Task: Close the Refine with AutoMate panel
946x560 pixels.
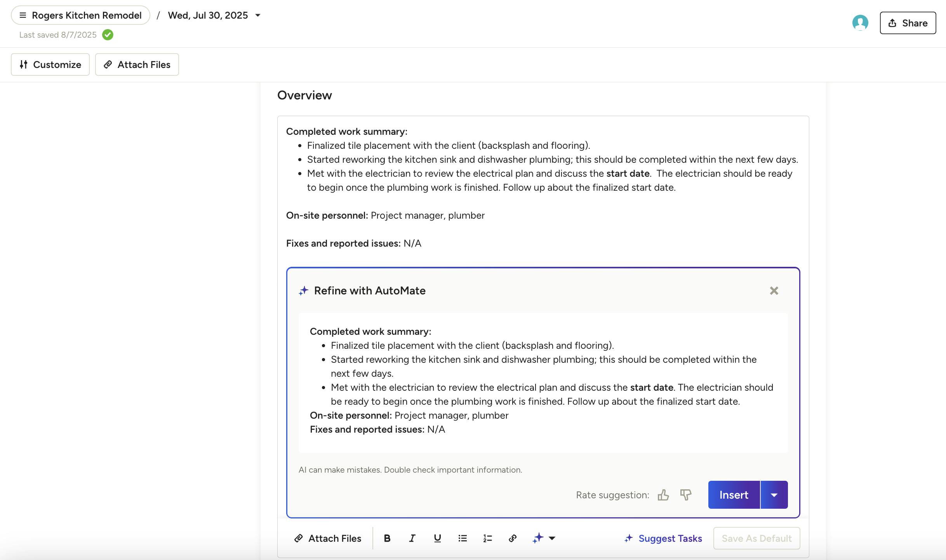Action: pyautogui.click(x=774, y=290)
